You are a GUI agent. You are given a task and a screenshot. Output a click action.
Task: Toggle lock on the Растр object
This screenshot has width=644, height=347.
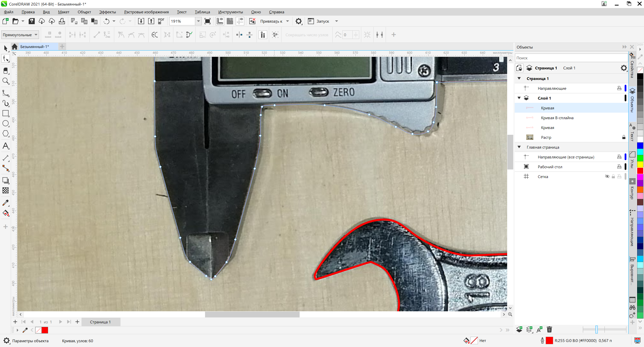(x=624, y=137)
